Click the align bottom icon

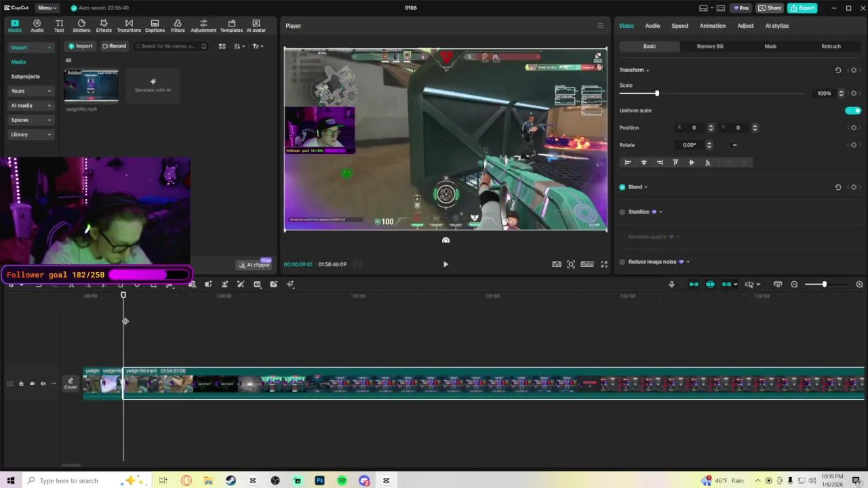click(707, 163)
